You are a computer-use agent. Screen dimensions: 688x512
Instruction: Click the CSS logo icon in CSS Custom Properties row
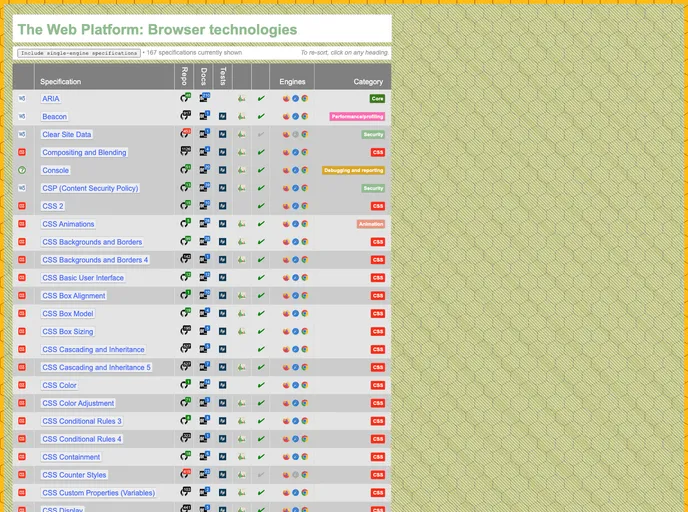click(x=22, y=493)
